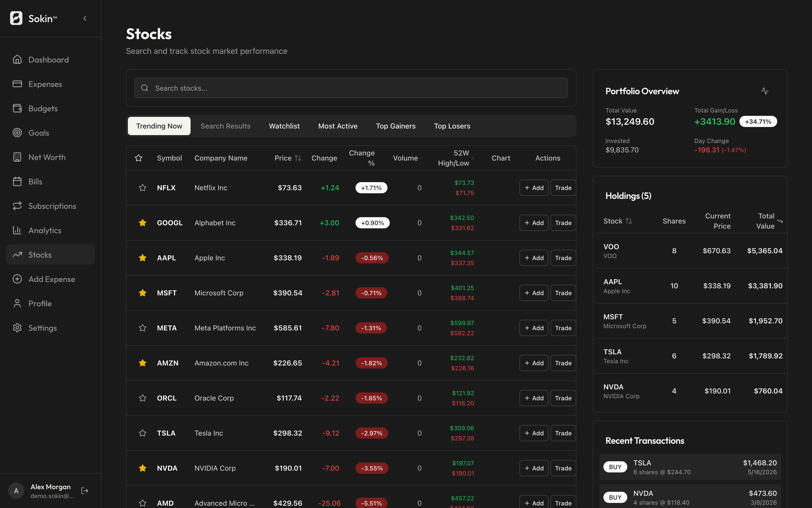Switch to the Watchlist tab
The image size is (812, 508).
(284, 126)
